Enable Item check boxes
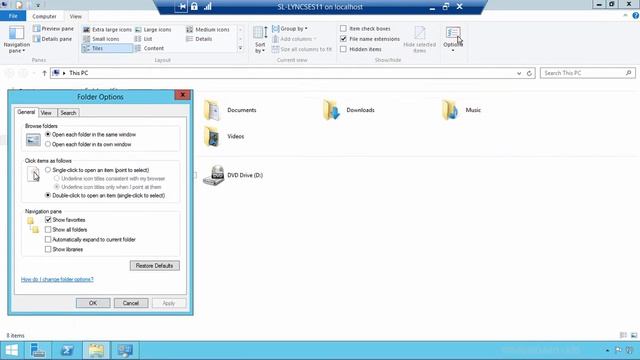 [x=343, y=29]
